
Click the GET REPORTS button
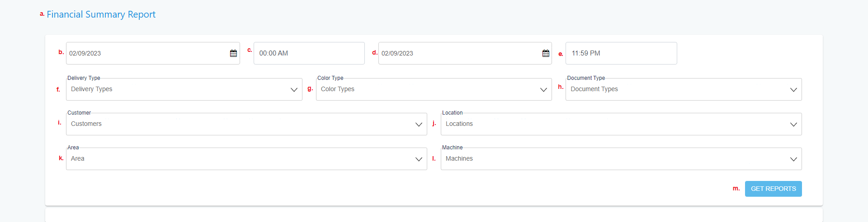[774, 189]
